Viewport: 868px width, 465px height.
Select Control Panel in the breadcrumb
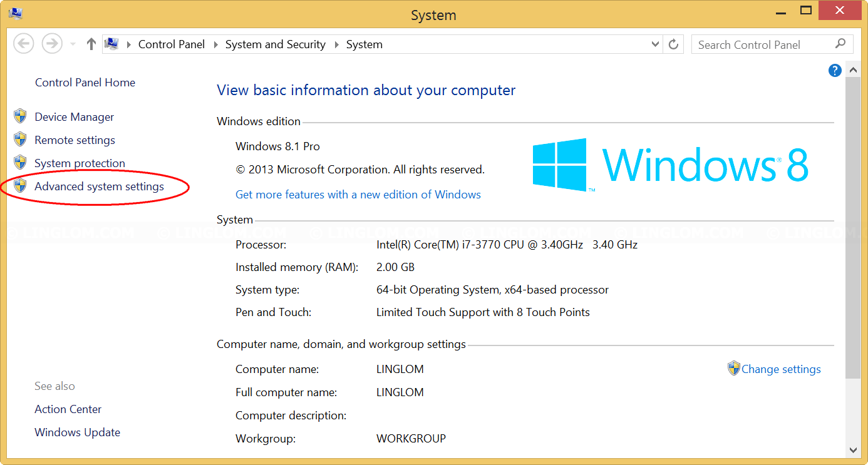pyautogui.click(x=172, y=44)
